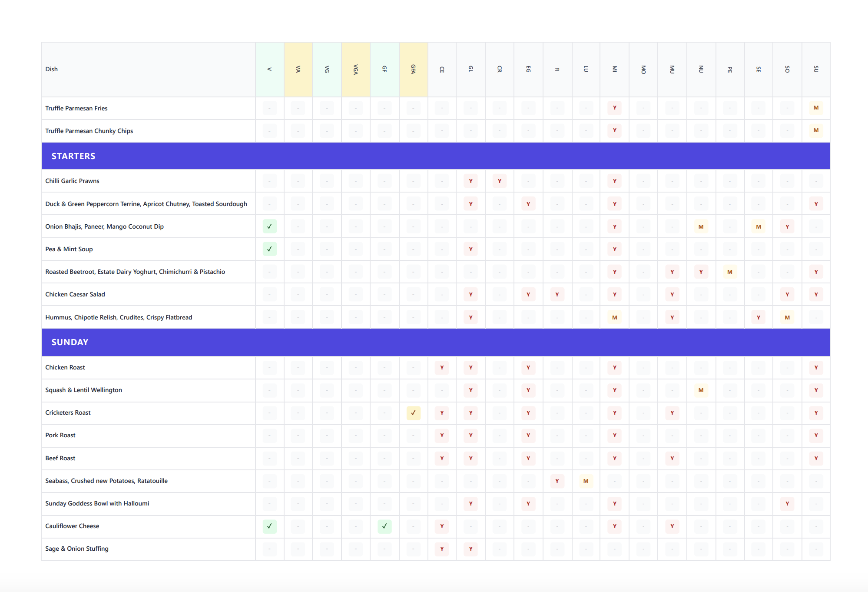The image size is (868, 592).
Task: Click sesame Y badge on Hummus row
Action: [x=758, y=317]
